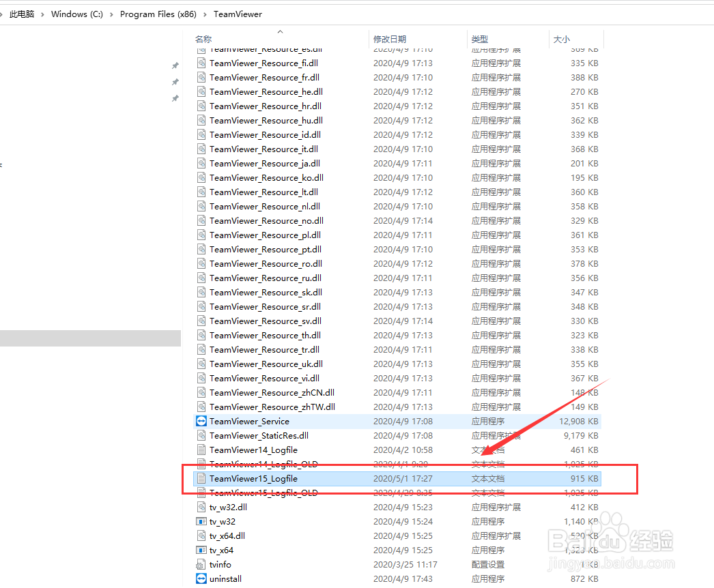This screenshot has width=714, height=588.
Task: Sort by the 大小 column header
Action: (x=562, y=39)
